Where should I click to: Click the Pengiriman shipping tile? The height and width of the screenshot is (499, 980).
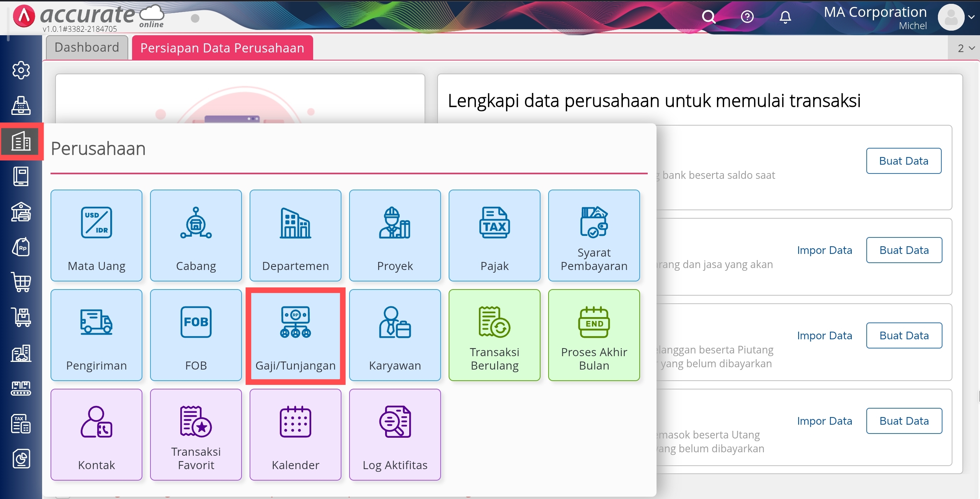[x=96, y=335]
